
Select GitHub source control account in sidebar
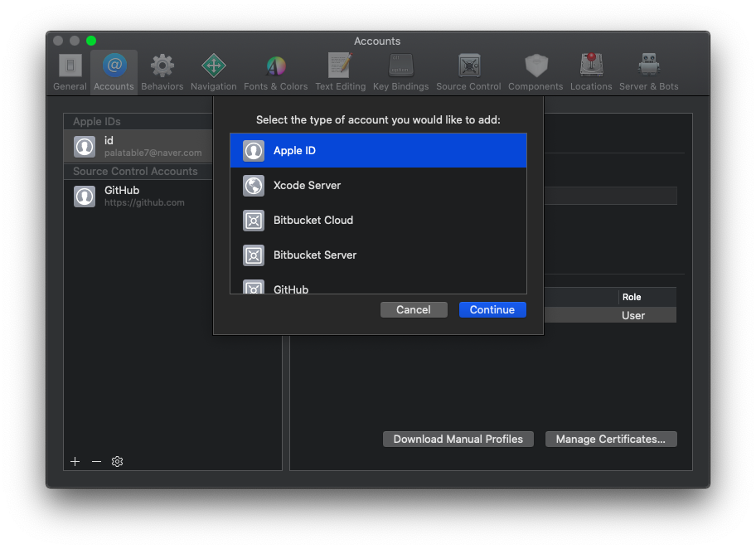(x=138, y=197)
